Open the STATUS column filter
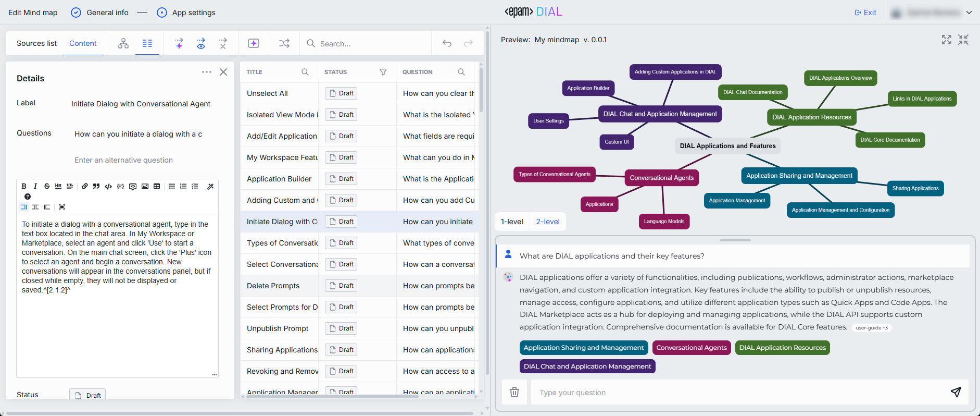Screen dimensions: 980x416 pos(383,72)
